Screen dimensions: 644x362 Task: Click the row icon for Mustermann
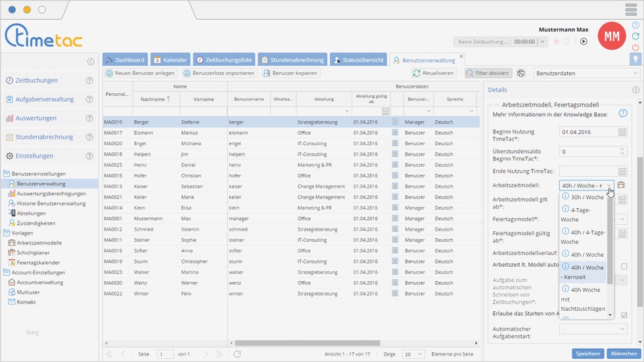[x=395, y=218]
